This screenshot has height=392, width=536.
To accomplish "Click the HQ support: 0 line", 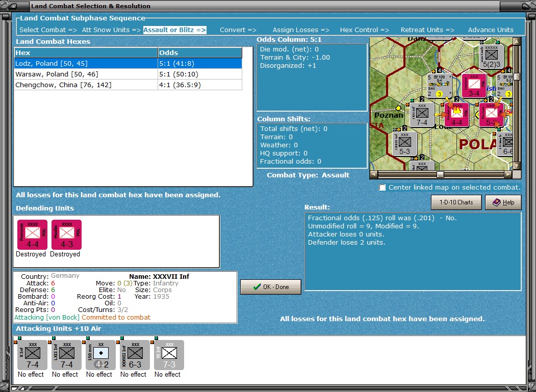I will tap(284, 153).
